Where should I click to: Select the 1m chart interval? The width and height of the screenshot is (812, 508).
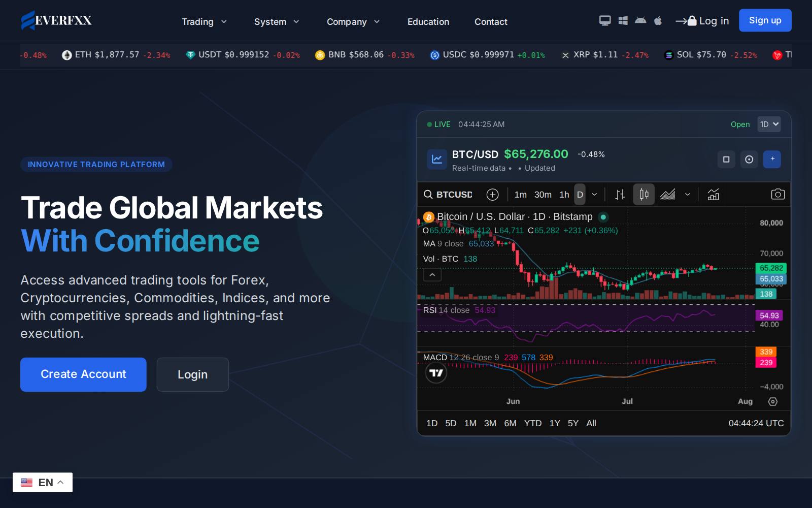pos(520,195)
